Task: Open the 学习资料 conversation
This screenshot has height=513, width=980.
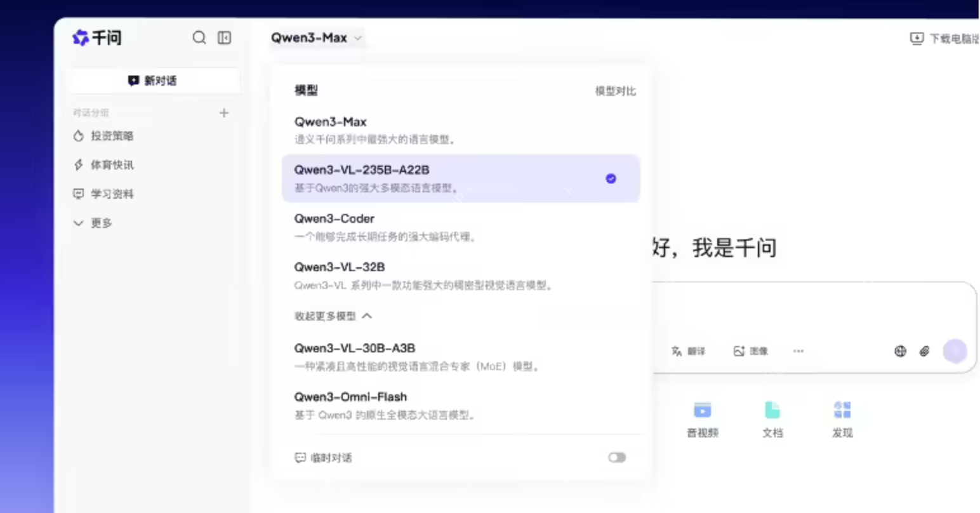Action: tap(113, 194)
